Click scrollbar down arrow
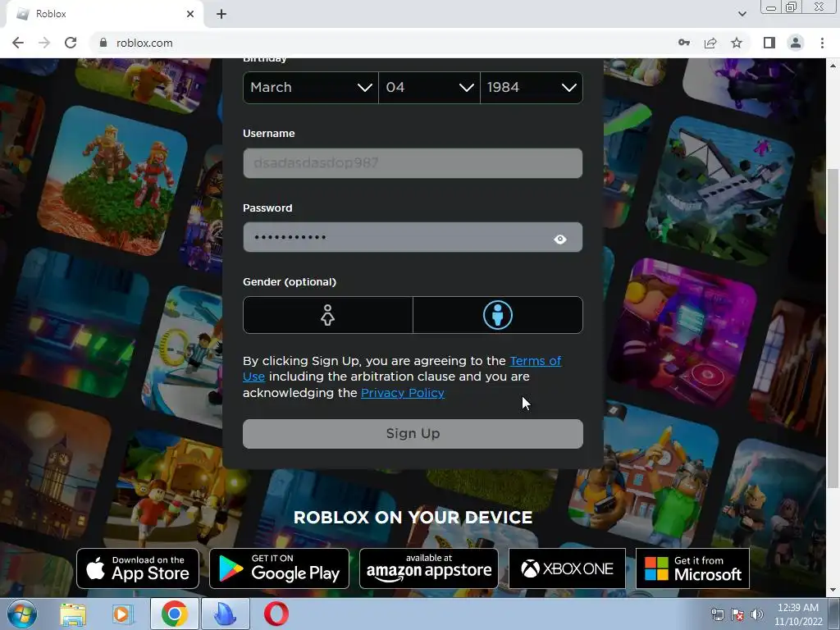The image size is (840, 630). 833,591
